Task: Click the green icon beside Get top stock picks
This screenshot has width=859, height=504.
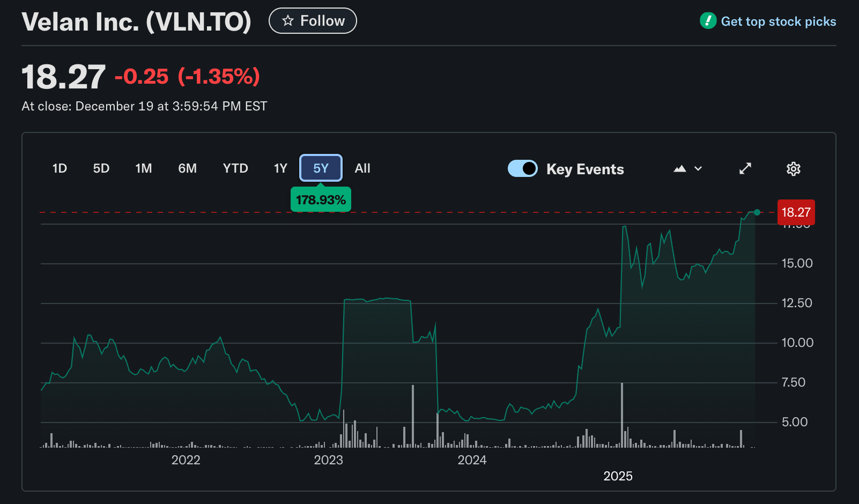Action: point(708,21)
